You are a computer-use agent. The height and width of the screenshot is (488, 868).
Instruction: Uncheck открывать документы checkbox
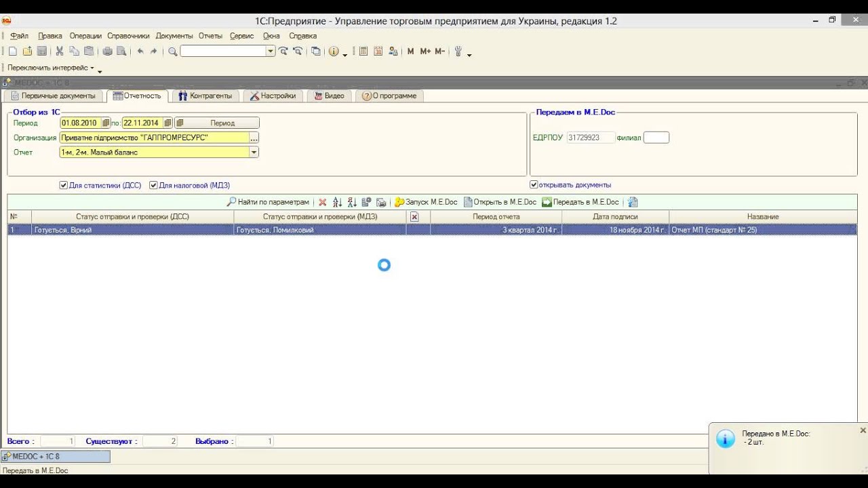534,184
